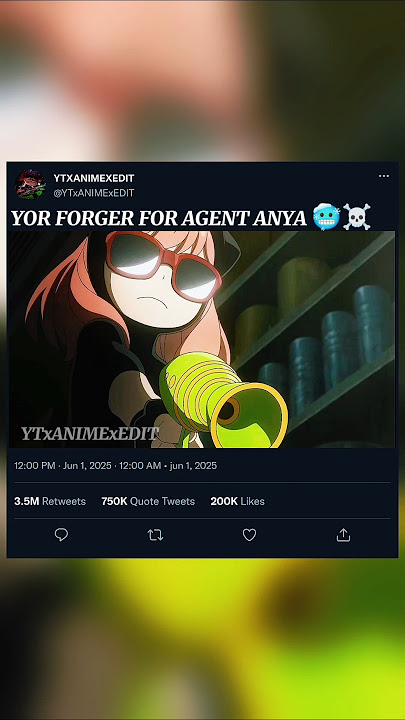Screen dimensions: 405x720
Task: View the 750K Quote Tweets list
Action: tap(148, 501)
